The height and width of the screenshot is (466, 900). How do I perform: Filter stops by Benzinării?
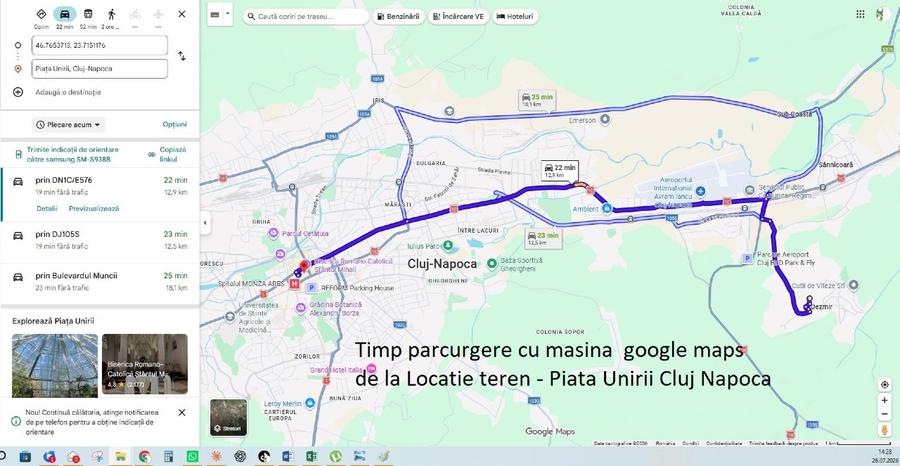399,17
